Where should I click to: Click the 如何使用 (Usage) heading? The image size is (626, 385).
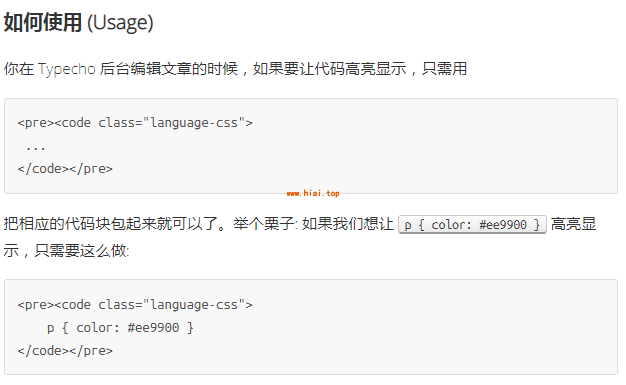79,22
